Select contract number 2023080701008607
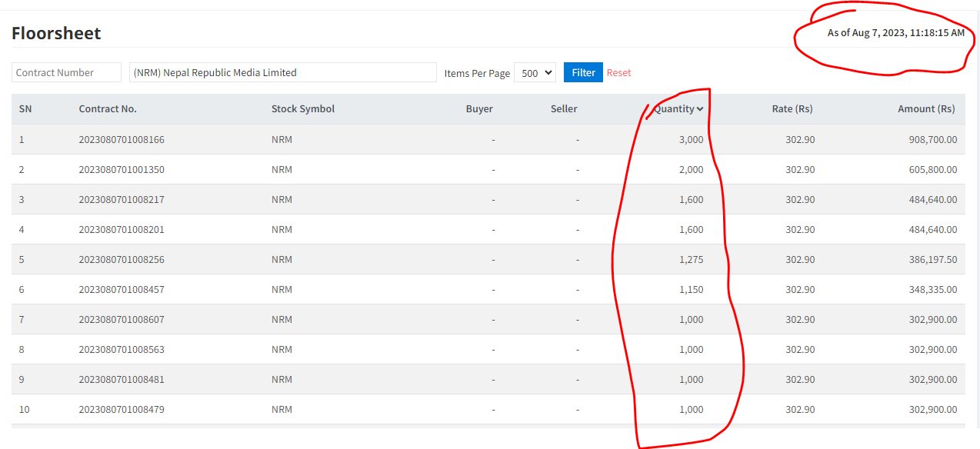 point(122,319)
